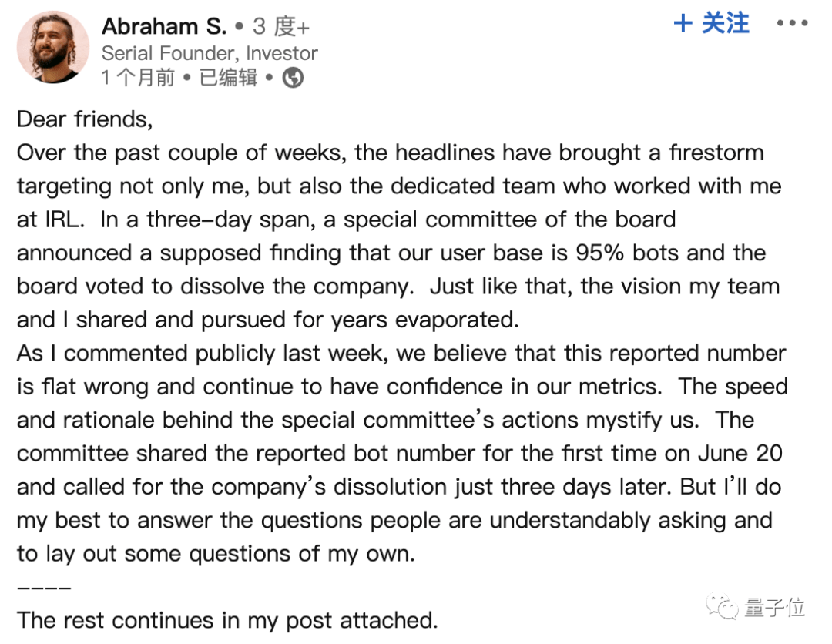832x644 pixels.
Task: Open the Abraham S. profile name link
Action: click(x=164, y=26)
